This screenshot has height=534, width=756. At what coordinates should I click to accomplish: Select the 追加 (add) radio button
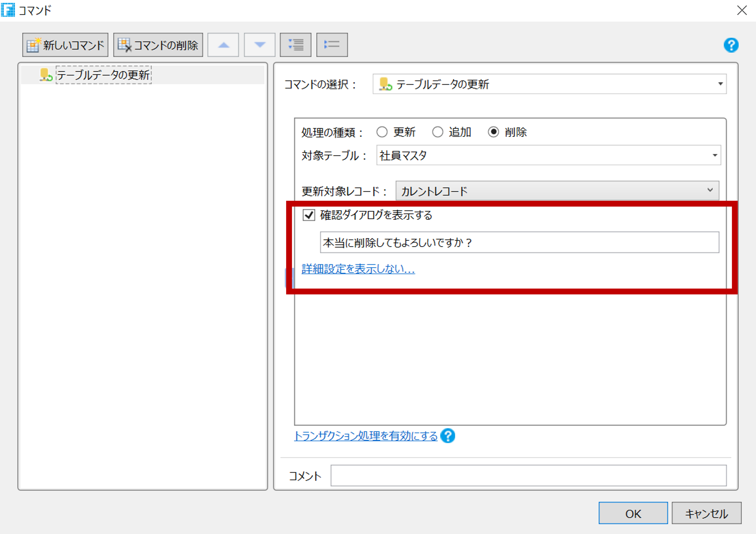[438, 132]
